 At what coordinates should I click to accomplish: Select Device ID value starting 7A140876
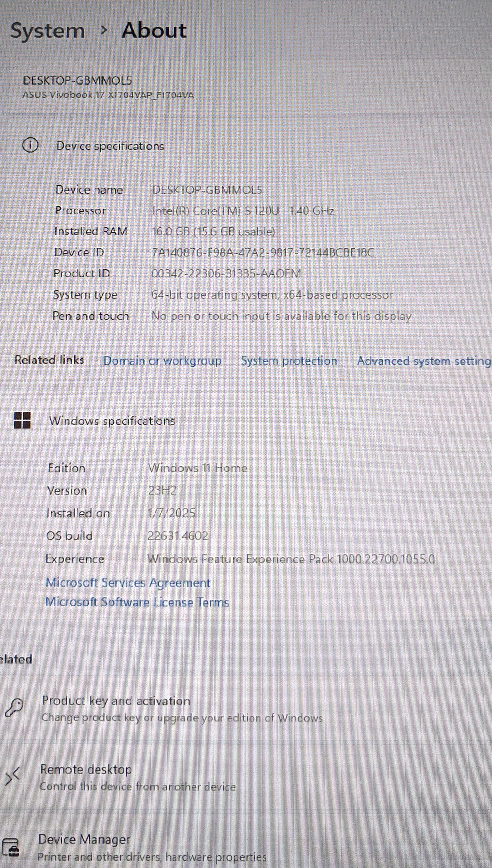click(263, 253)
